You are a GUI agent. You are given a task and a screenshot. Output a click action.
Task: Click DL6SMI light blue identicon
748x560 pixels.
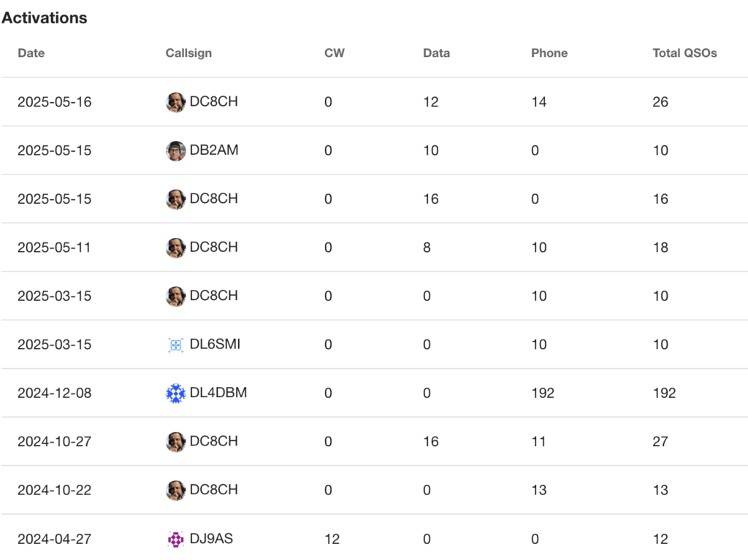pyautogui.click(x=175, y=345)
